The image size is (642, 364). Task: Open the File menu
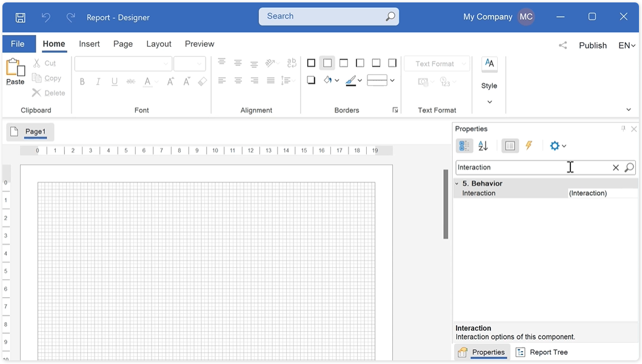(x=18, y=44)
